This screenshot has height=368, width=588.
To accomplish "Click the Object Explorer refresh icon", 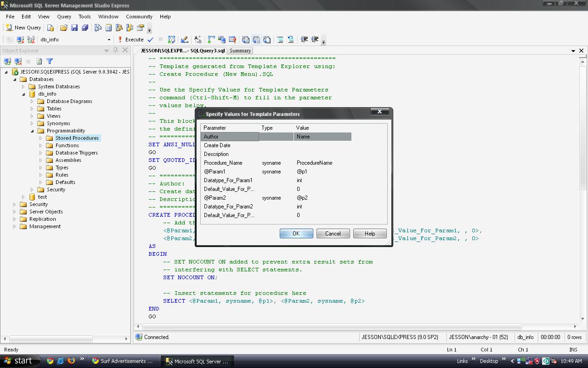I will pyautogui.click(x=39, y=61).
